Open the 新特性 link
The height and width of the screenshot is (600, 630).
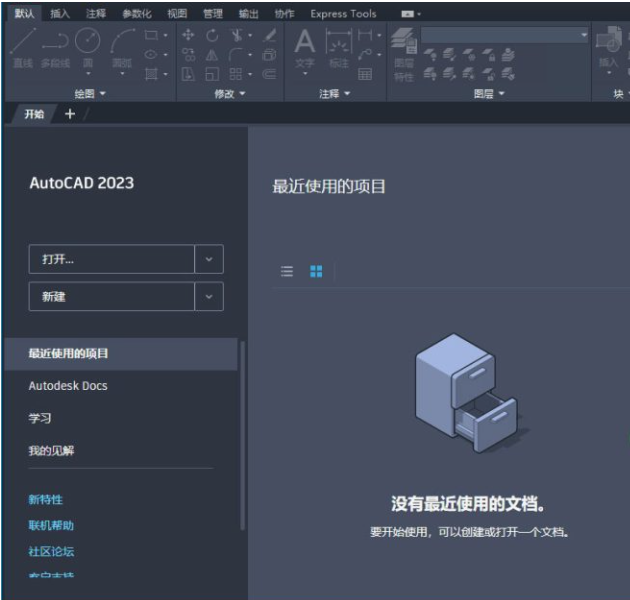(46, 500)
